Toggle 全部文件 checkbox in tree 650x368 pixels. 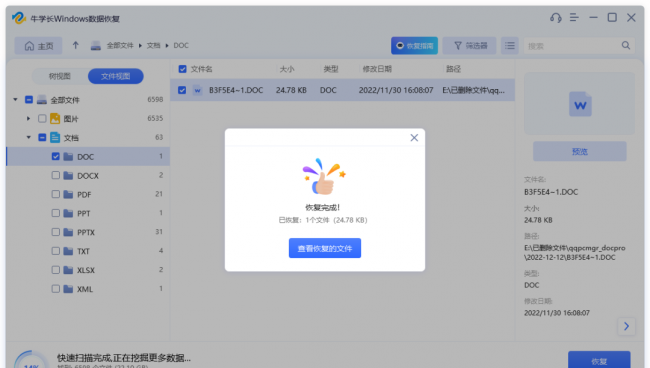pos(29,99)
